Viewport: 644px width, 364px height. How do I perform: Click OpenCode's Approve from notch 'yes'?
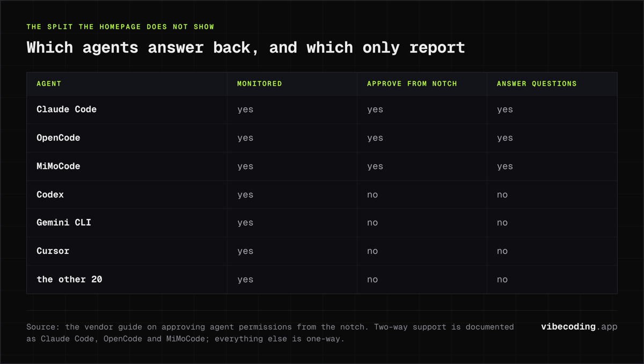(375, 139)
